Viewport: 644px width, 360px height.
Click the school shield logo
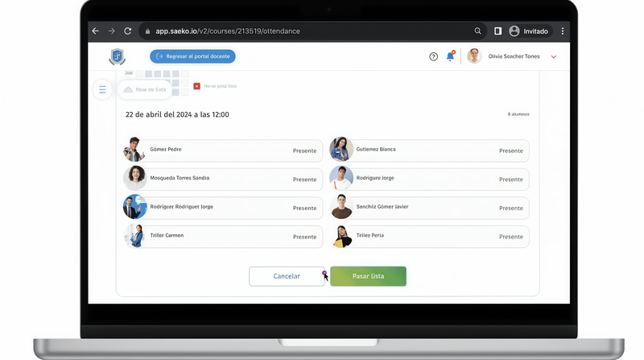coord(117,56)
